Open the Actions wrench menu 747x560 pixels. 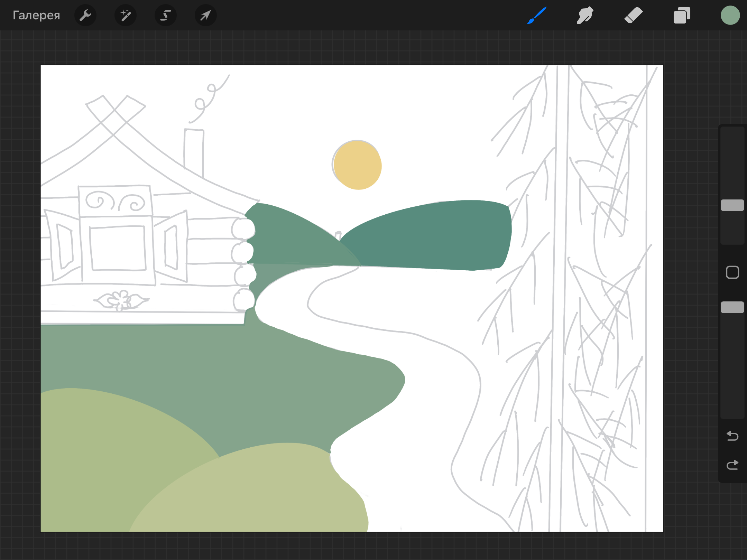coord(85,15)
